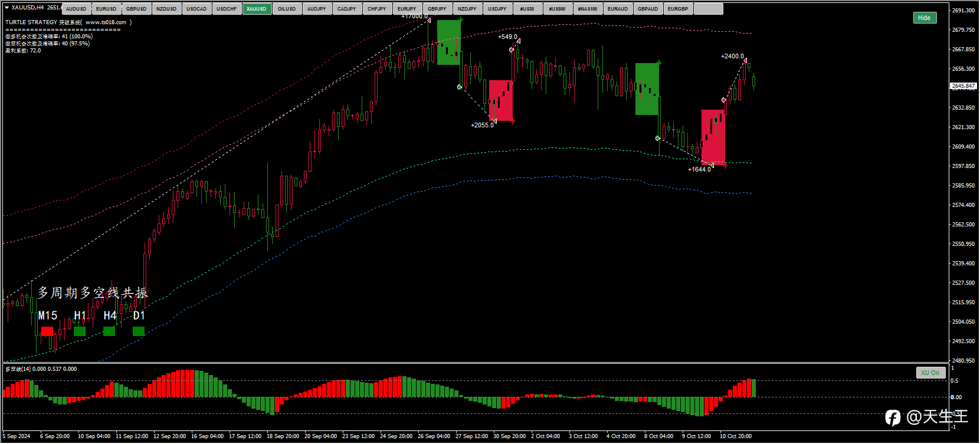This screenshot has height=444, width=980.
Task: Click the 24 Sep 20:00 time label
Action: click(396, 436)
